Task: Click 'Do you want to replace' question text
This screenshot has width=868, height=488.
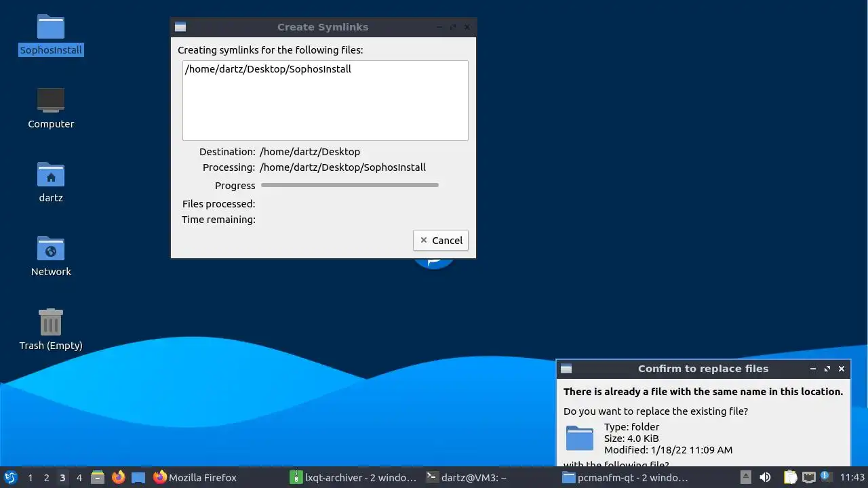Action: click(656, 411)
